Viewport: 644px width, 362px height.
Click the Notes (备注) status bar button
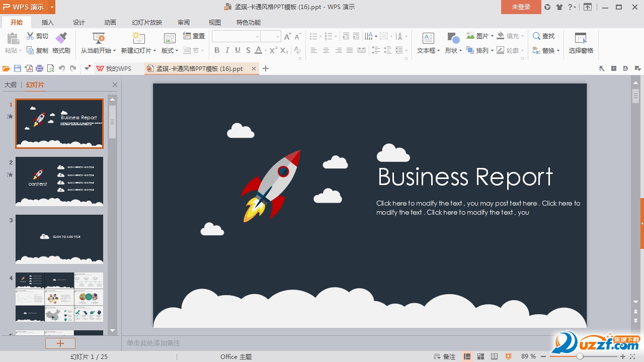coord(444,356)
